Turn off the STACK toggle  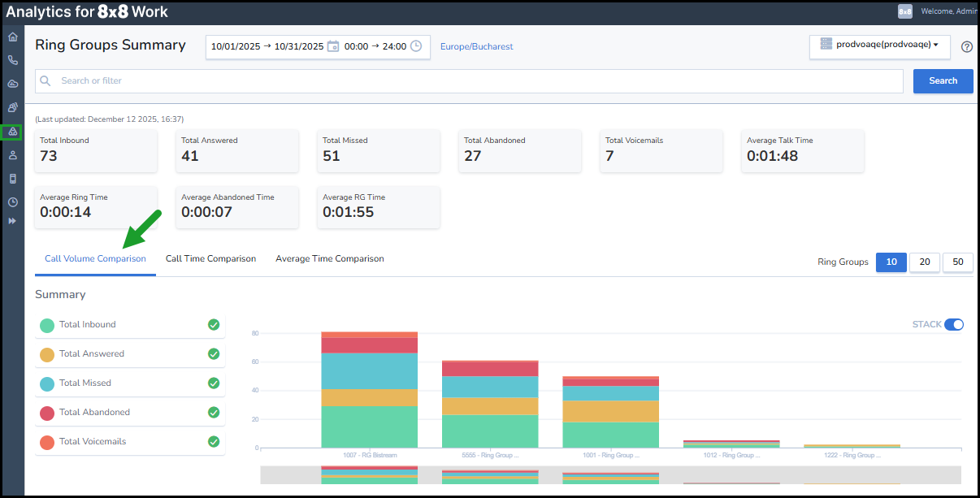click(954, 324)
